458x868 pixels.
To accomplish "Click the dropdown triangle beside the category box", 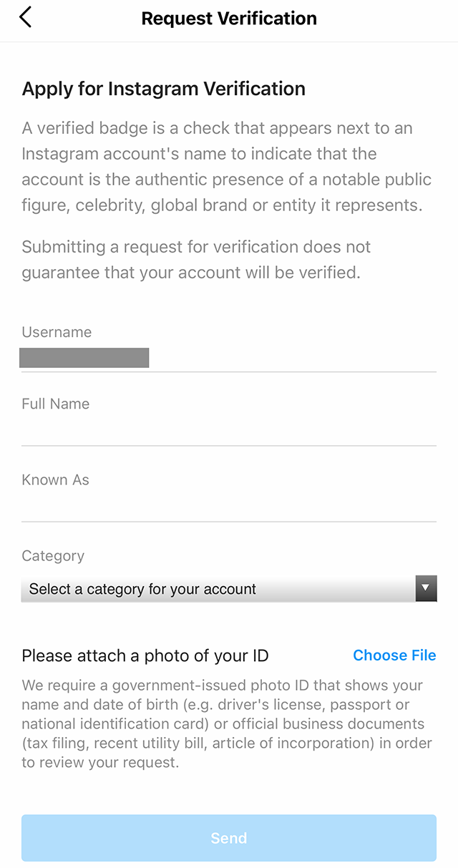I will point(426,588).
